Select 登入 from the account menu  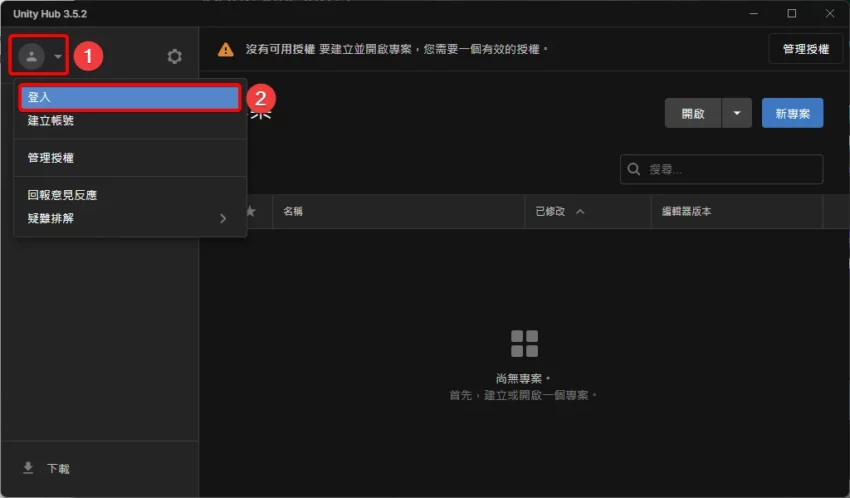pyautogui.click(x=130, y=97)
